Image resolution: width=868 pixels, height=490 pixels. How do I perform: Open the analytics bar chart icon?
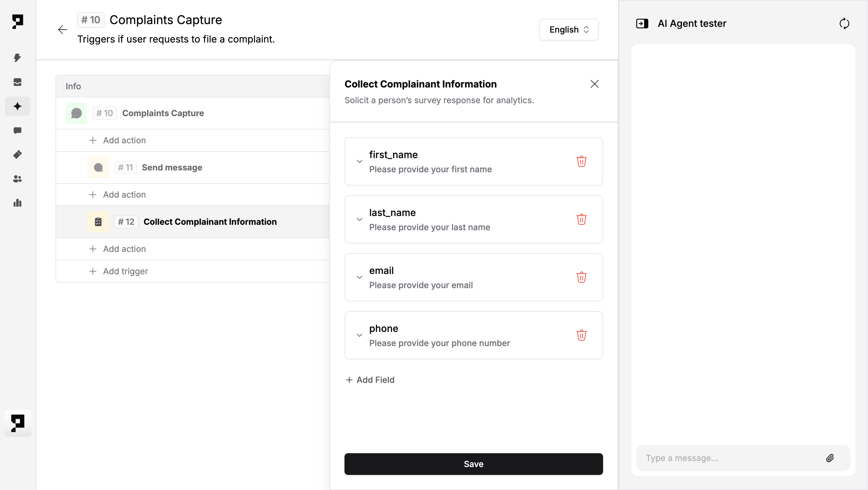pos(17,203)
